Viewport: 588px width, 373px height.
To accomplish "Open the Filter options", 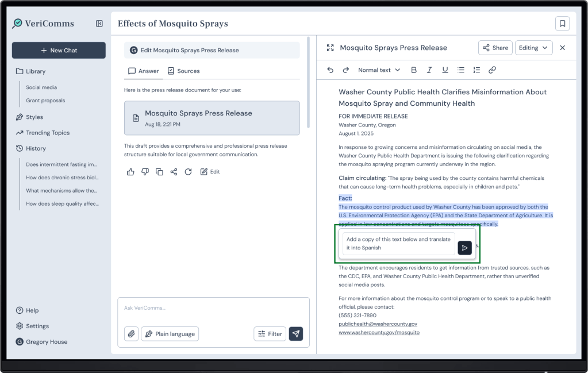I will coord(270,334).
